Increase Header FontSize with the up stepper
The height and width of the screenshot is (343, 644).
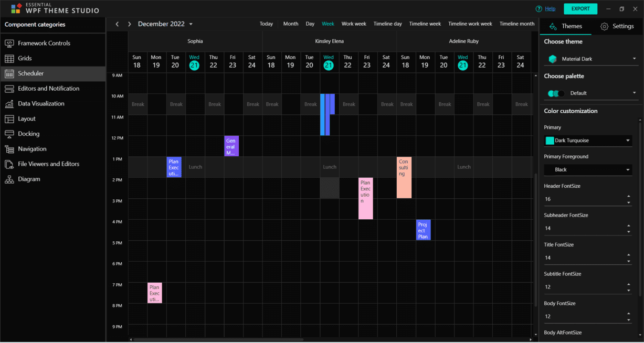pos(629,196)
